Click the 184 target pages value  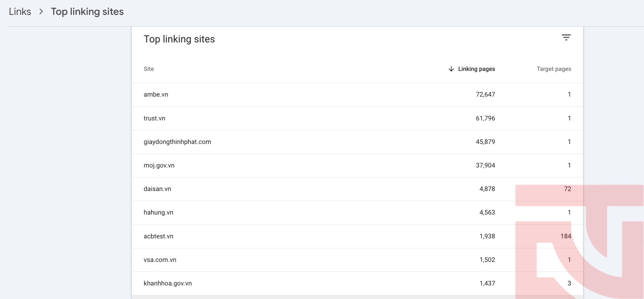pos(566,236)
